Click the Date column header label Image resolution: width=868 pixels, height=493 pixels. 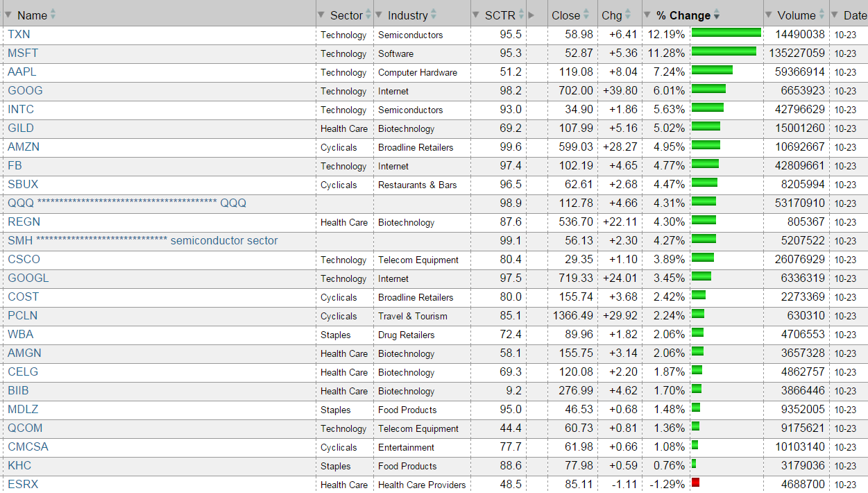point(856,15)
